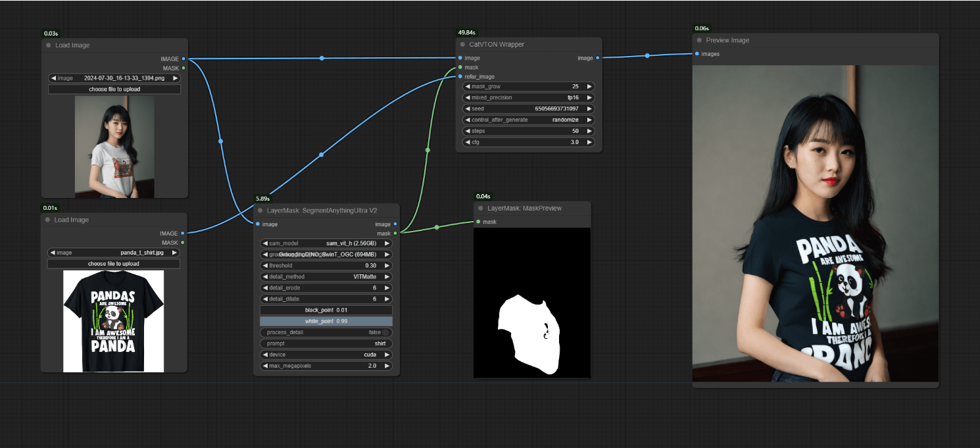This screenshot has width=980, height=448.
Task: Click the prompt field containing shirt
Action: click(326, 343)
